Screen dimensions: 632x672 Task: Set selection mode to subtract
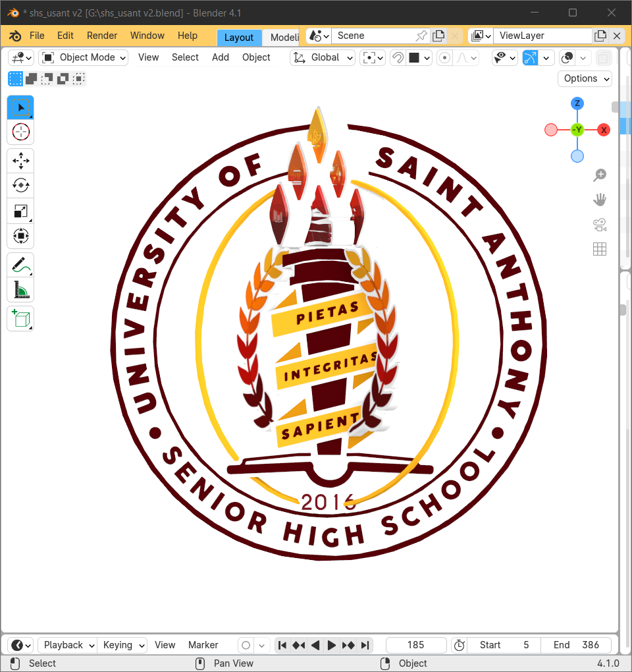pyautogui.click(x=47, y=79)
